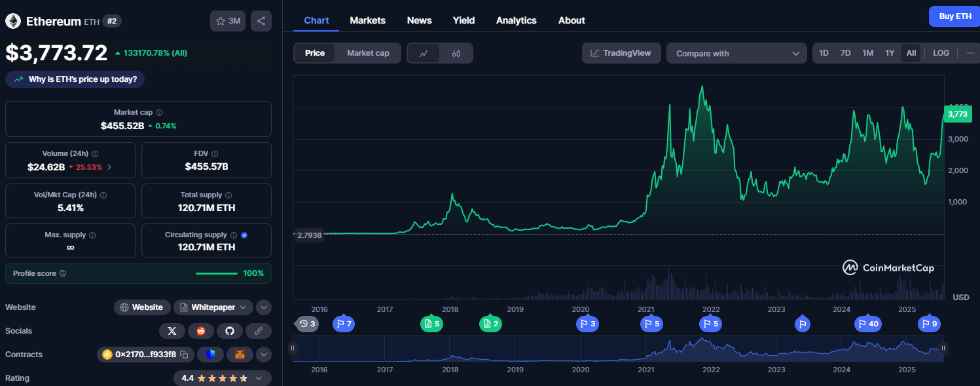Click Why is ETH's price up today?

[75, 79]
